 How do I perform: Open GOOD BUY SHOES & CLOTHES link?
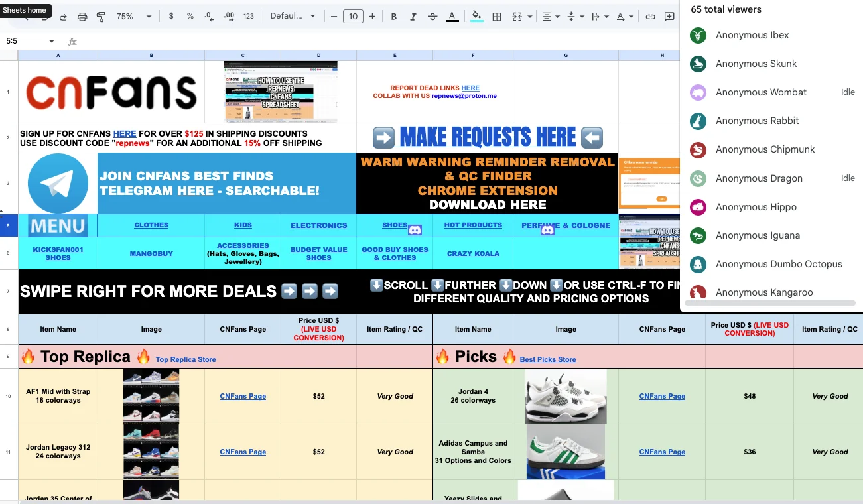click(x=395, y=253)
